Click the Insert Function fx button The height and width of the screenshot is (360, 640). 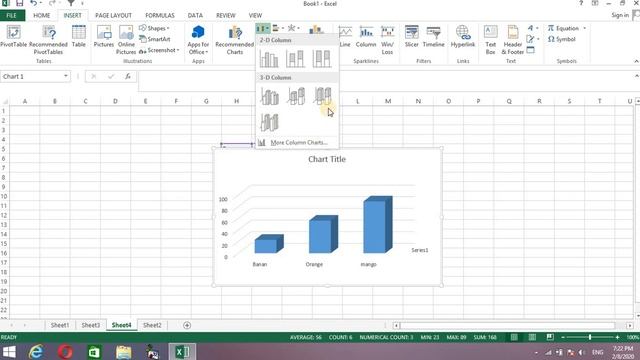coord(128,76)
